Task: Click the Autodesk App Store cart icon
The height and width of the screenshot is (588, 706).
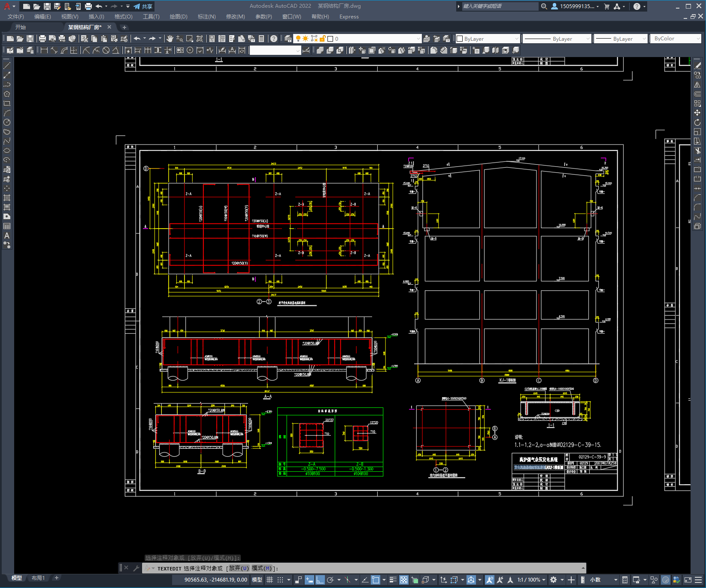Action: (607, 6)
